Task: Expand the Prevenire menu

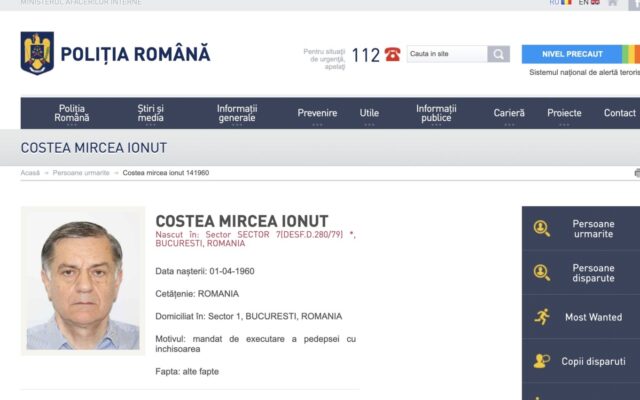Action: pyautogui.click(x=317, y=113)
